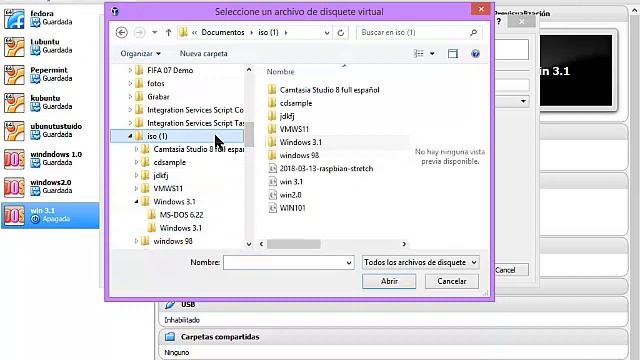Expand windows 98 tree node
The image size is (640, 360).
(136, 241)
